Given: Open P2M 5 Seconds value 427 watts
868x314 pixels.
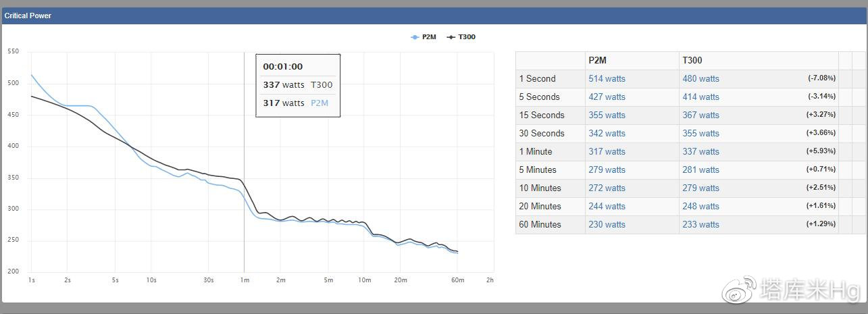Looking at the screenshot, I should click(x=607, y=97).
